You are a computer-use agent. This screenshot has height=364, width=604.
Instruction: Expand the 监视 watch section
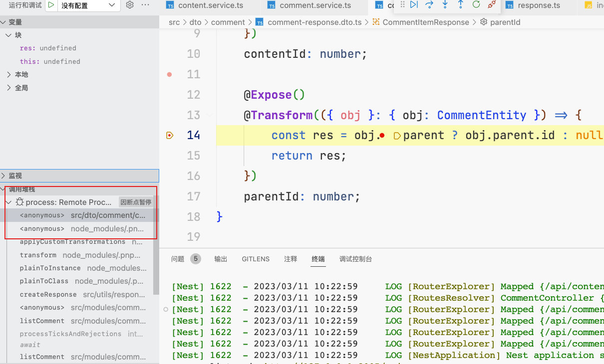click(x=15, y=176)
